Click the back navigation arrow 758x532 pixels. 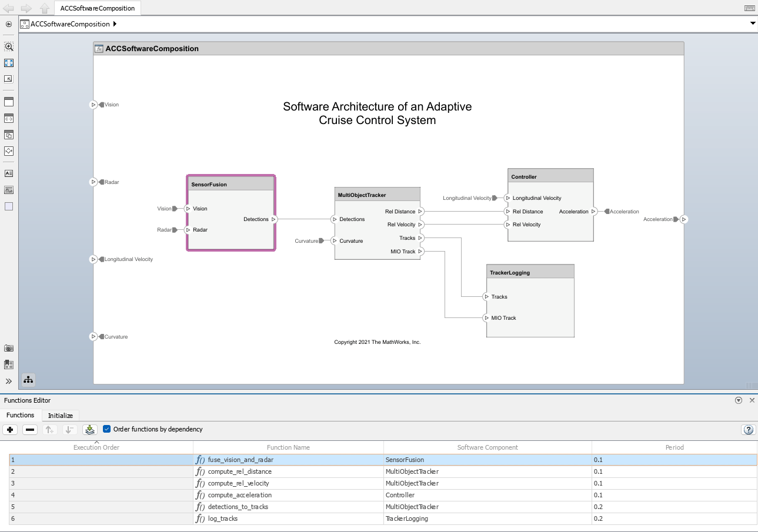pos(8,8)
